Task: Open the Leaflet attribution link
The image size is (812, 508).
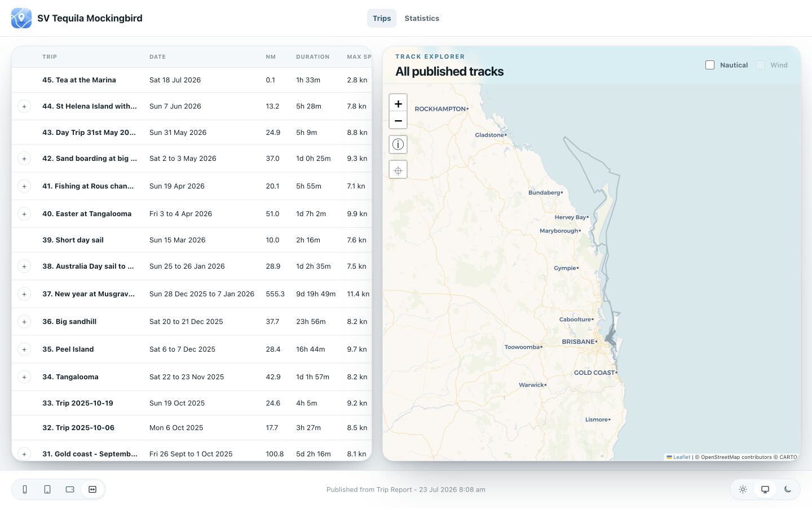Action: click(678, 457)
